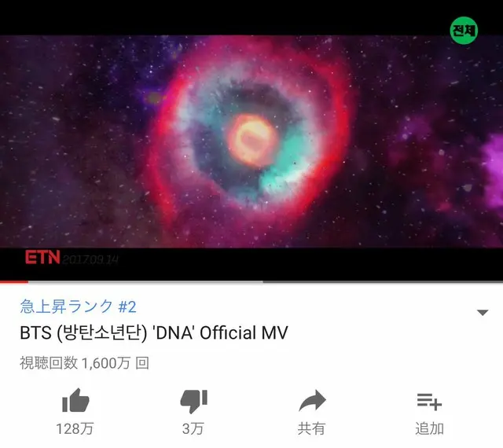
Task: Tap the share arrow icon
Action: tap(312, 400)
